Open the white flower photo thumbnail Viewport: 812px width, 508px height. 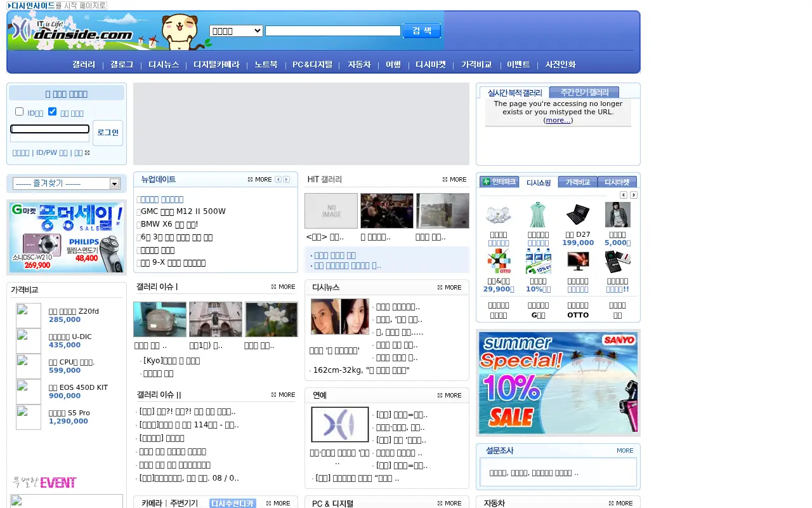(272, 319)
